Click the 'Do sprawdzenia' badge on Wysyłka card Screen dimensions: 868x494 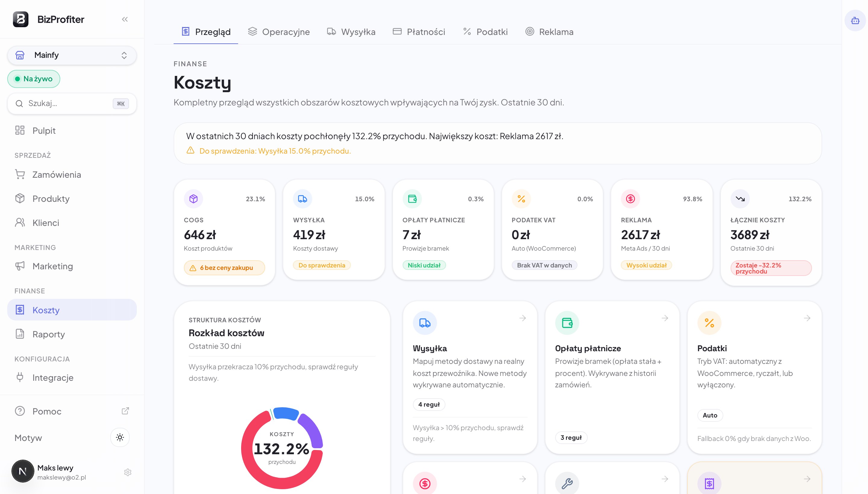point(322,265)
